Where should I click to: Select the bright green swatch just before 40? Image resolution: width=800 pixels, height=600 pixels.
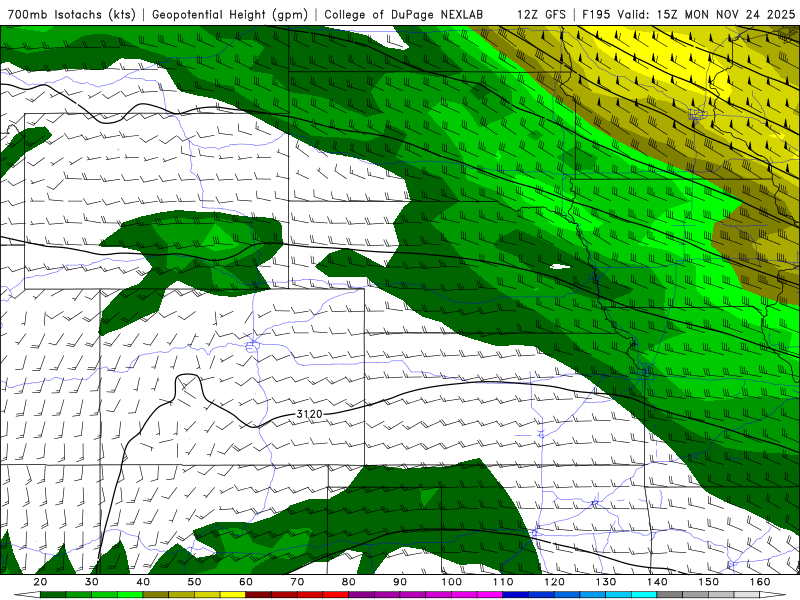(130, 594)
